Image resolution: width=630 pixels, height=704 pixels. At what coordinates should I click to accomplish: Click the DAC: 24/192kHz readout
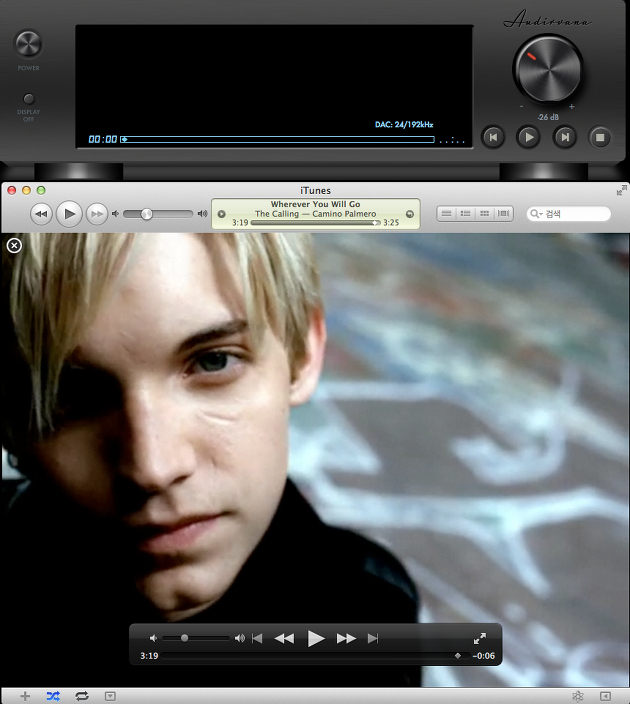(x=404, y=124)
